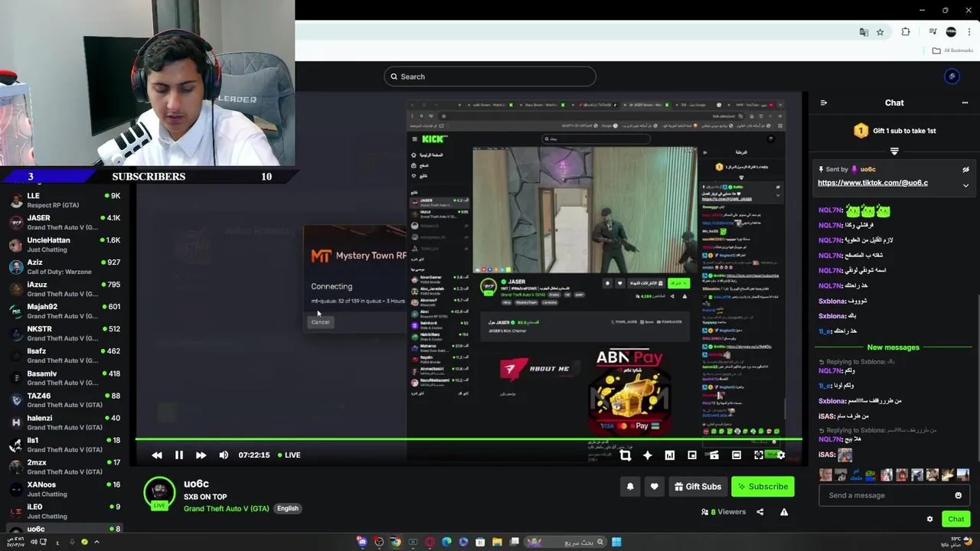Click the green Chat send button
This screenshot has width=980, height=551.
956,519
